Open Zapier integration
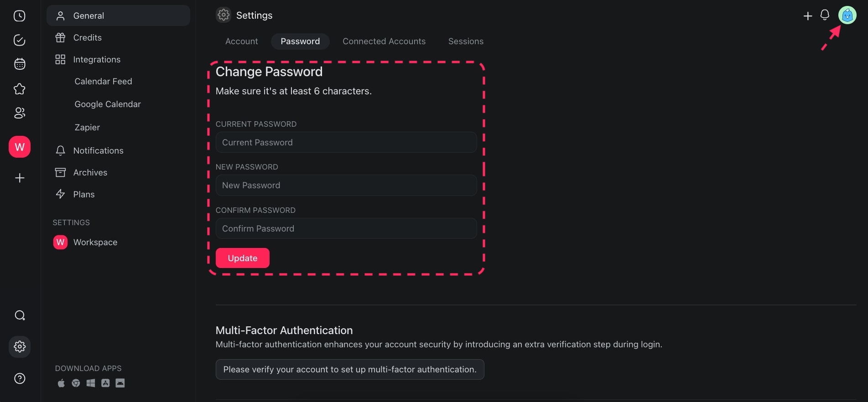This screenshot has height=402, width=868. click(87, 128)
